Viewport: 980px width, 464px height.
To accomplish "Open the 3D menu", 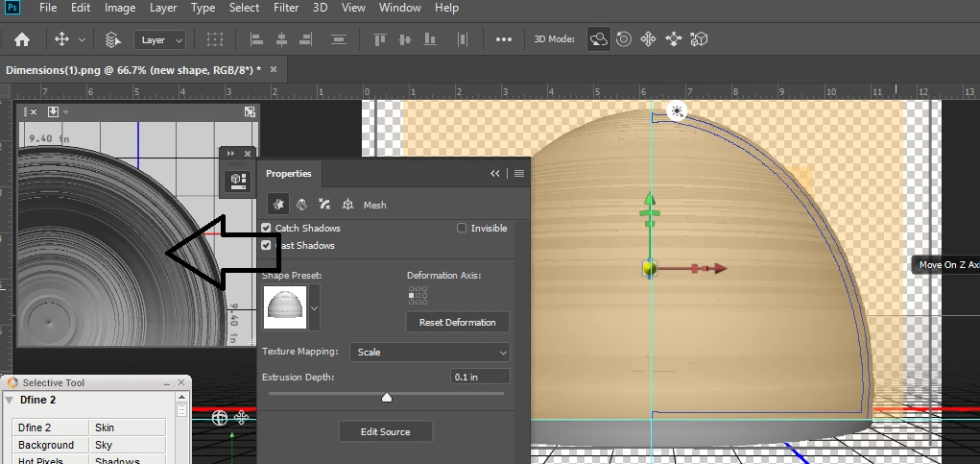I will pos(320,8).
